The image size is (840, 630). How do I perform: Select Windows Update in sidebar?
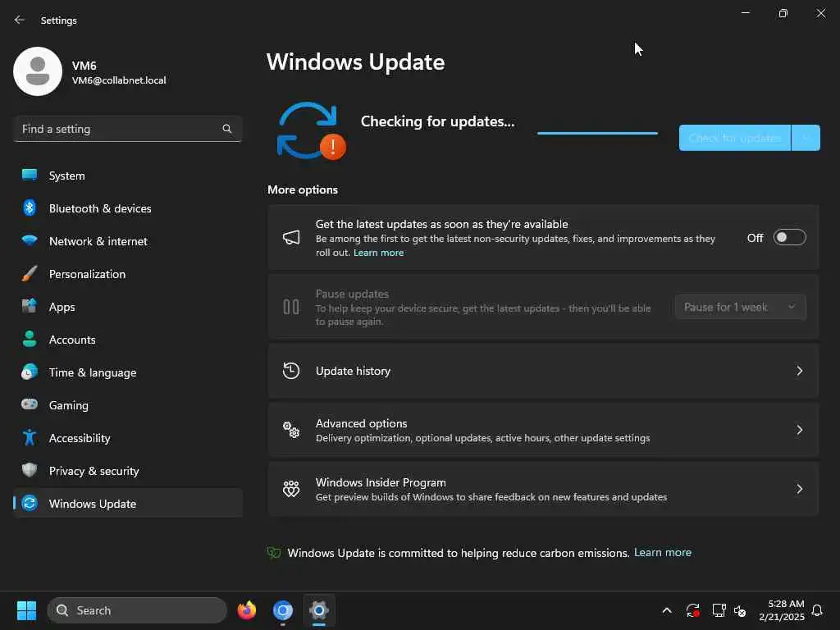(128, 504)
